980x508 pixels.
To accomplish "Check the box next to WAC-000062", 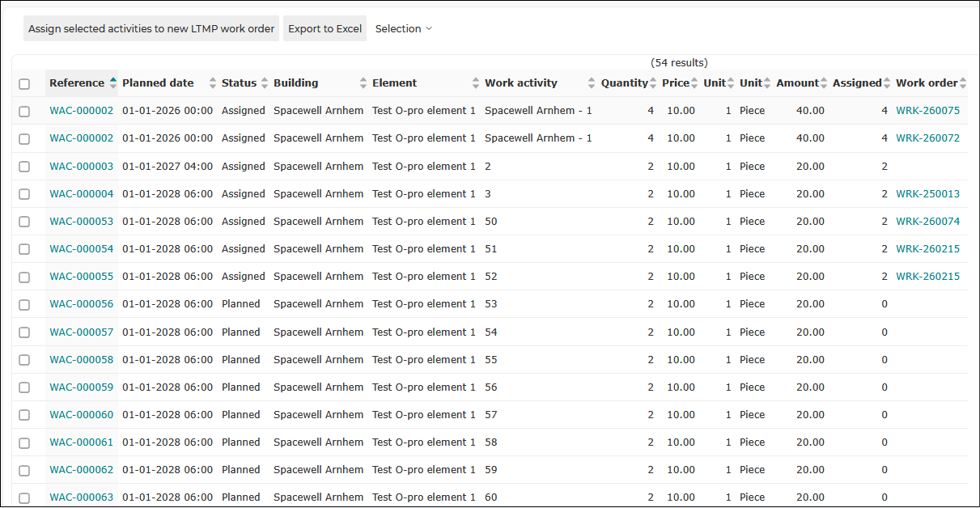I will click(24, 470).
